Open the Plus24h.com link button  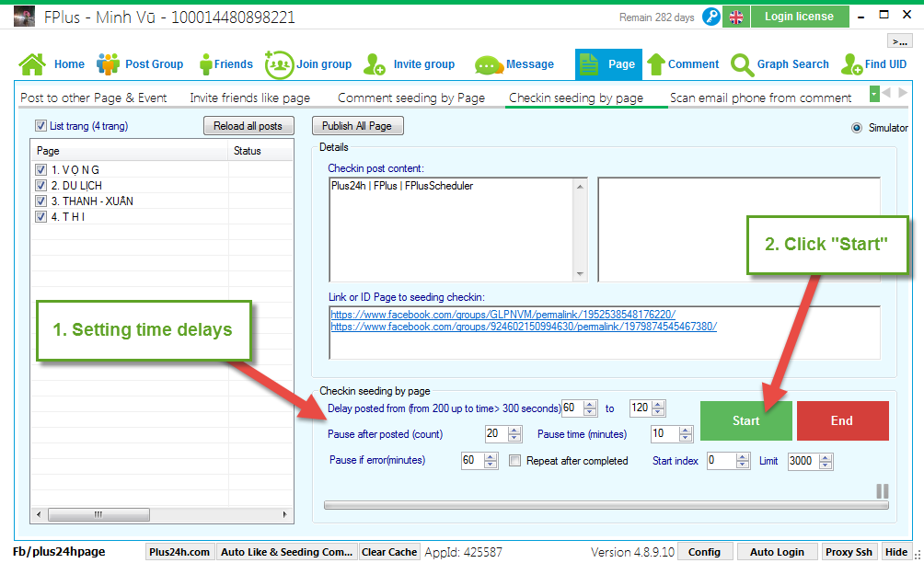pos(179,552)
